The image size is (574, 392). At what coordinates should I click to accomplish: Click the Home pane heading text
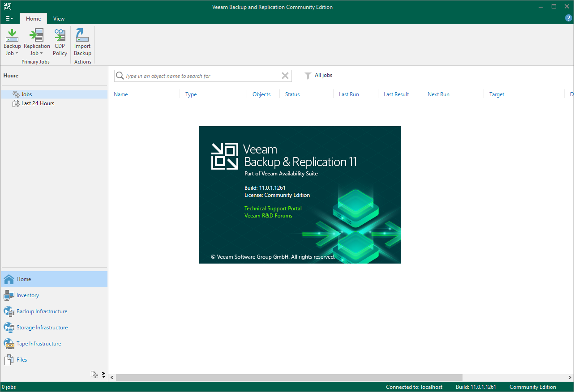pos(11,76)
